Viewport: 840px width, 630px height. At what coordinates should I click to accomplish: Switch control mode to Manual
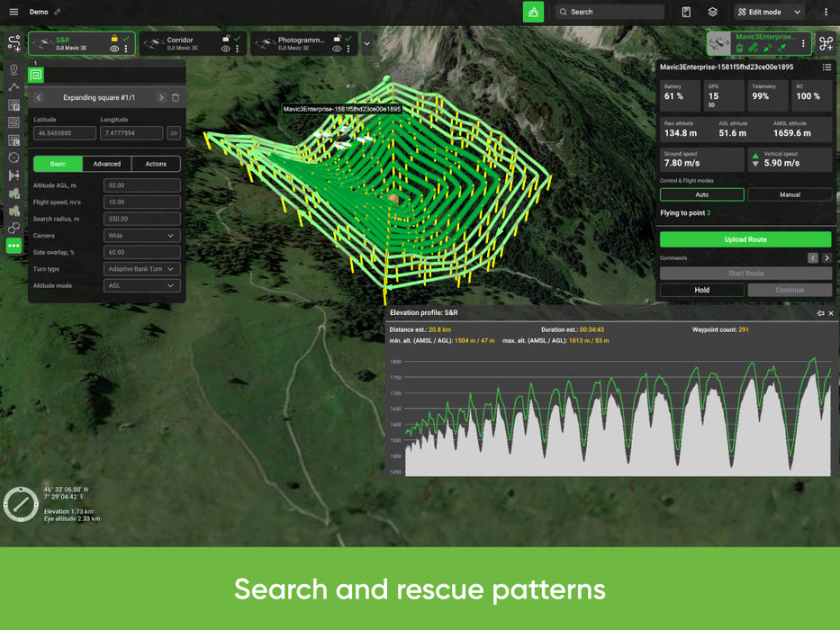click(790, 194)
